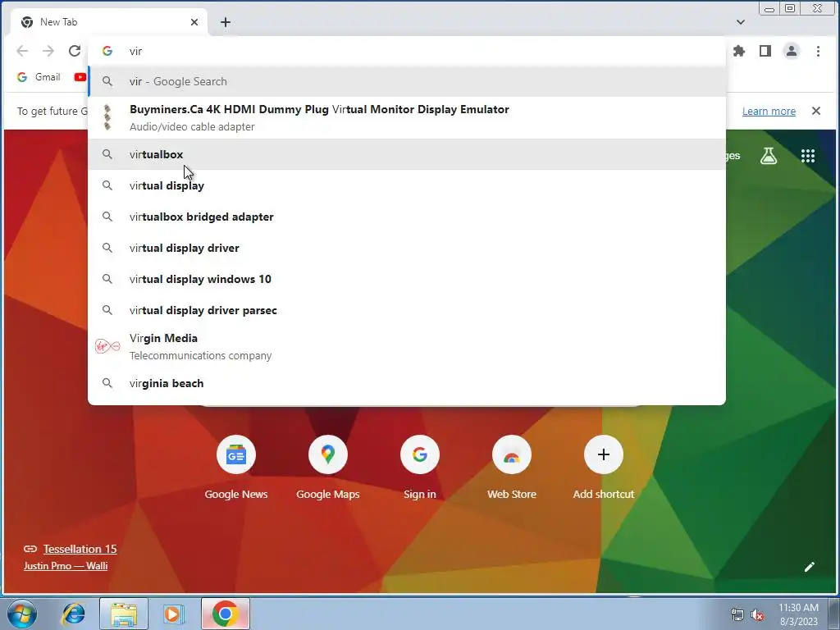Select 'virtual display driver parsec' suggestion
Screen dimensions: 840x630
tap(407, 310)
